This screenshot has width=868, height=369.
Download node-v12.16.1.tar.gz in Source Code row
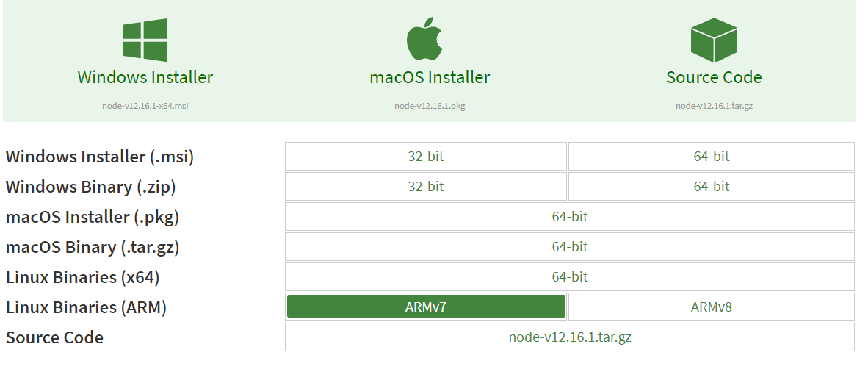[x=570, y=337]
